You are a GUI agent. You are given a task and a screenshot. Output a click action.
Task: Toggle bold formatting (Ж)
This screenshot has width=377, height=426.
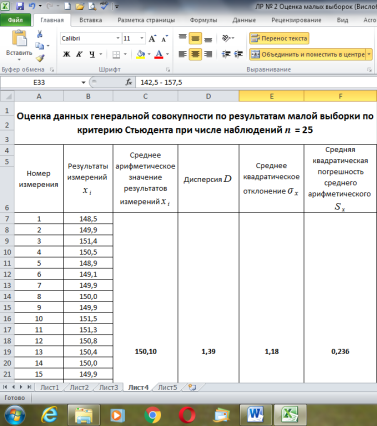click(66, 54)
